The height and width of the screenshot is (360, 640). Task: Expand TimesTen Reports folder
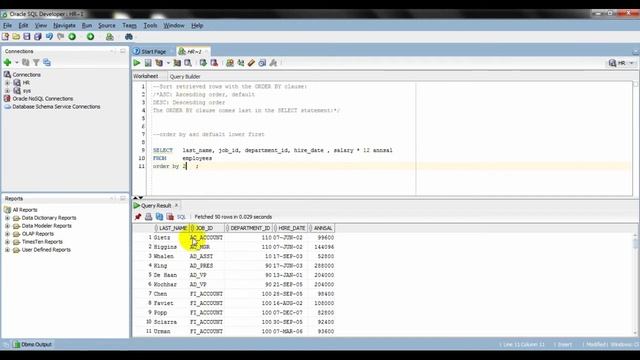pyautogui.click(x=7, y=242)
